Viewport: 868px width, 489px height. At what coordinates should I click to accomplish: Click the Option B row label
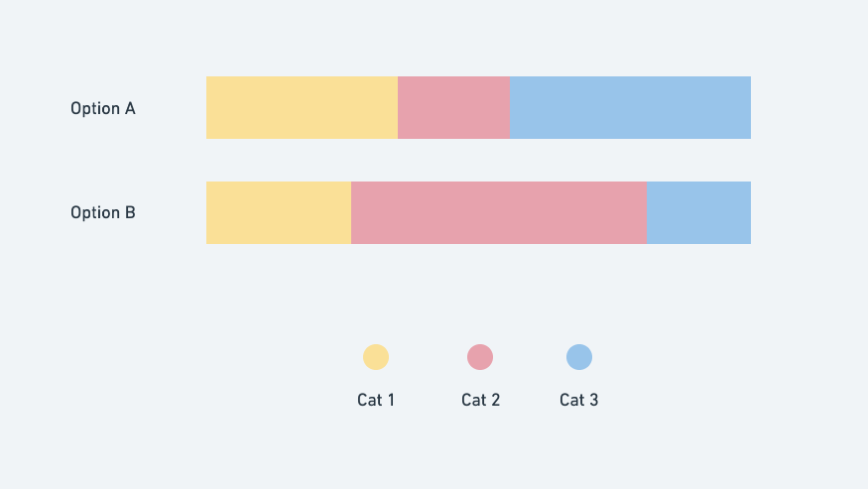pos(103,212)
